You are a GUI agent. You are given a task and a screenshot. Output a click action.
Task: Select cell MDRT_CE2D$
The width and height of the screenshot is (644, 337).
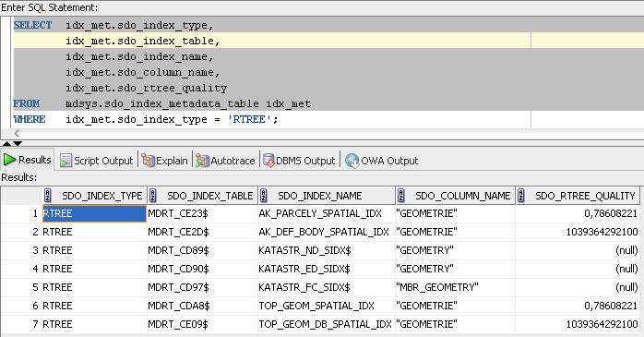[202, 232]
